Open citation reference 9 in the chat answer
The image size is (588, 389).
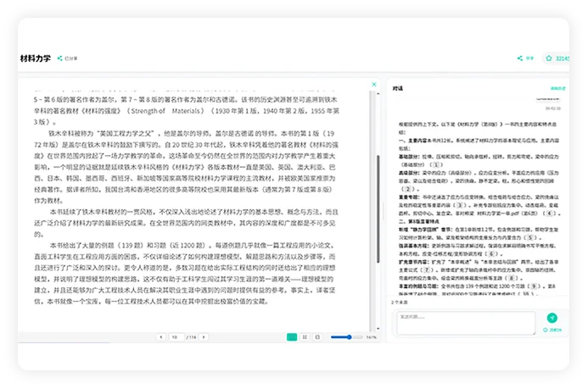tap(534, 286)
